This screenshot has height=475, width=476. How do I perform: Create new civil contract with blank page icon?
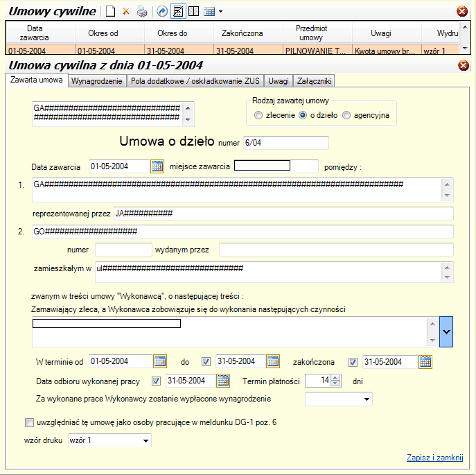110,12
